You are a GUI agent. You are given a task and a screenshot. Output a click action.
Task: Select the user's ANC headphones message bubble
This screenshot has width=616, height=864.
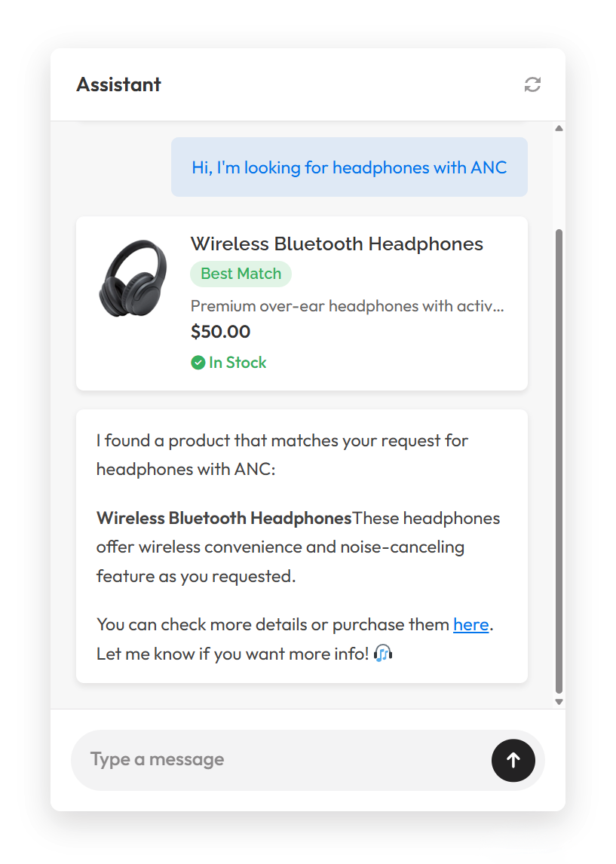click(349, 167)
